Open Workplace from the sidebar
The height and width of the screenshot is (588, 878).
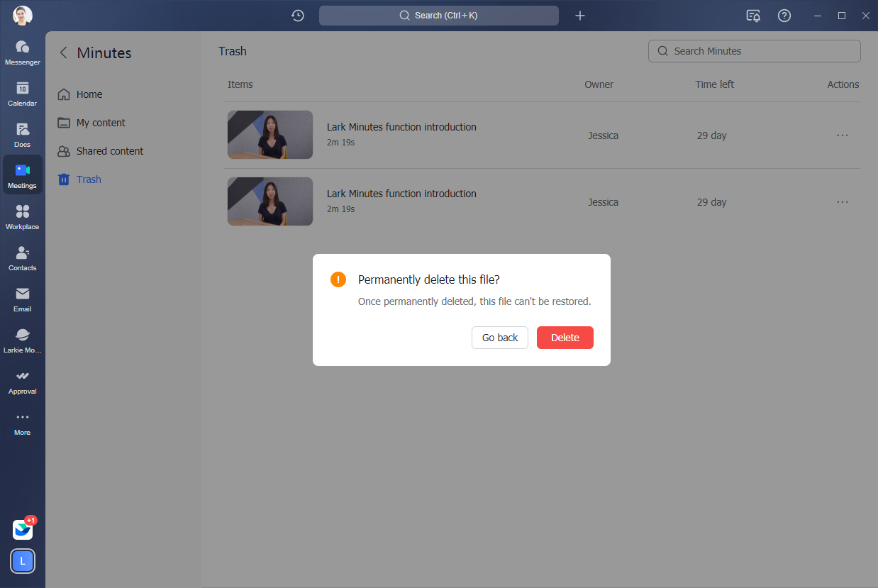point(22,216)
